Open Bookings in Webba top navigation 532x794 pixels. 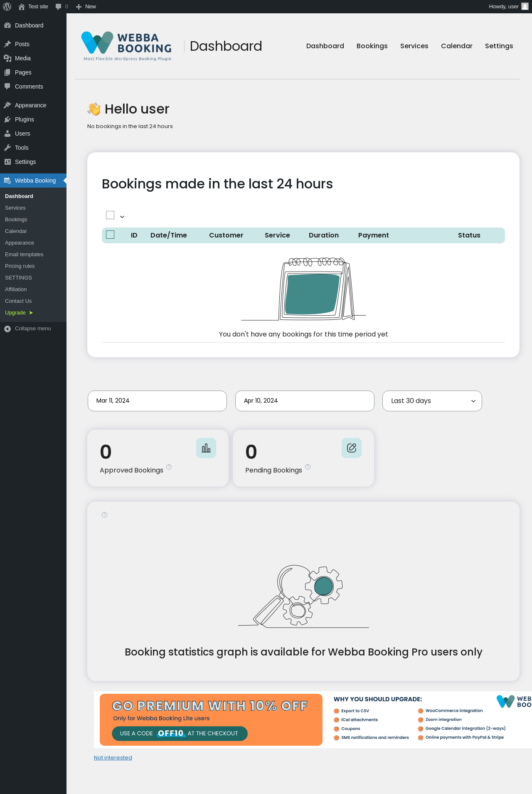[372, 46]
